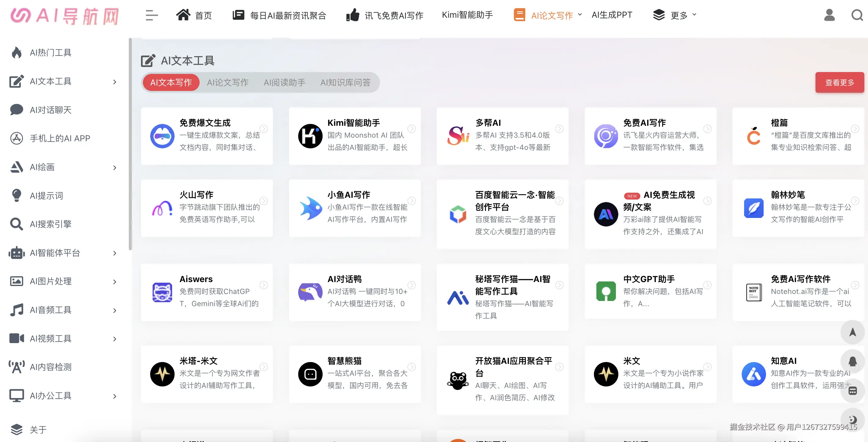868x442 pixels.
Task: Click the 智慧熊猫 logo icon
Action: tap(310, 374)
